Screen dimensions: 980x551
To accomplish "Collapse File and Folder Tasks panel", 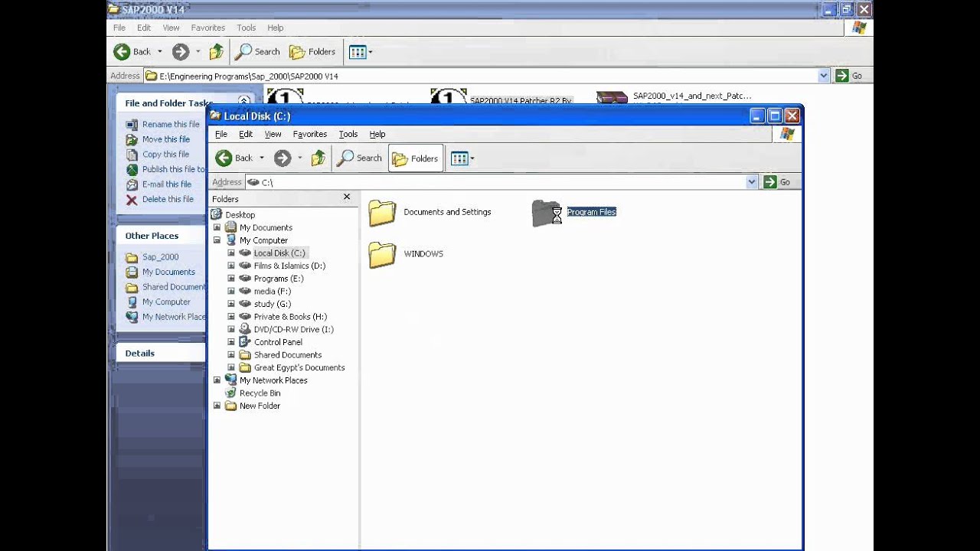I will coord(243,101).
